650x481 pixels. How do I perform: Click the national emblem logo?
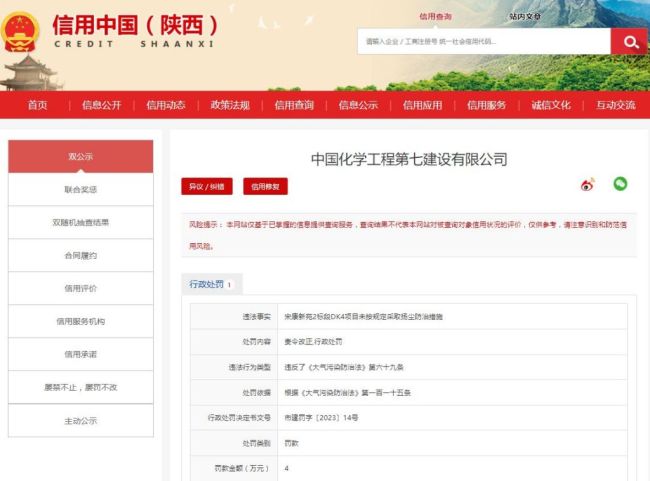pyautogui.click(x=20, y=32)
